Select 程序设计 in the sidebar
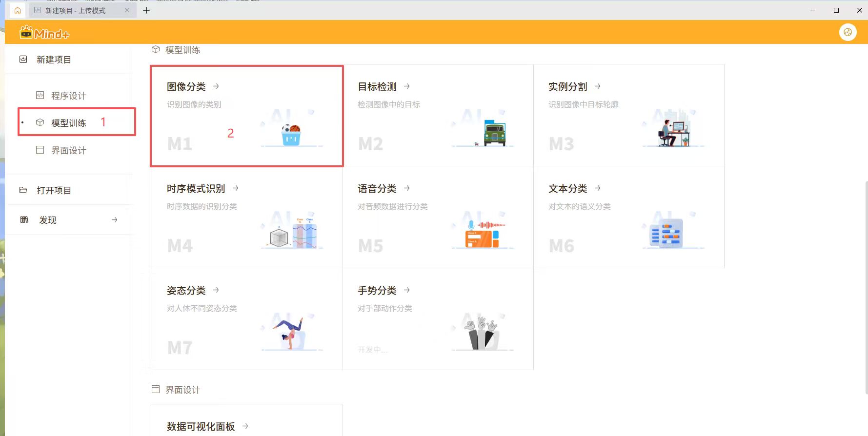The height and width of the screenshot is (436, 868). [x=69, y=96]
